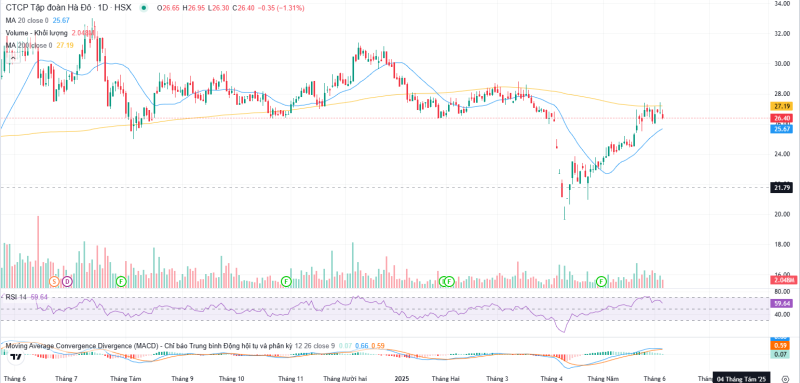Image resolution: width=800 pixels, height=383 pixels.
Task: Click the TradingView logo
Action: (15, 358)
